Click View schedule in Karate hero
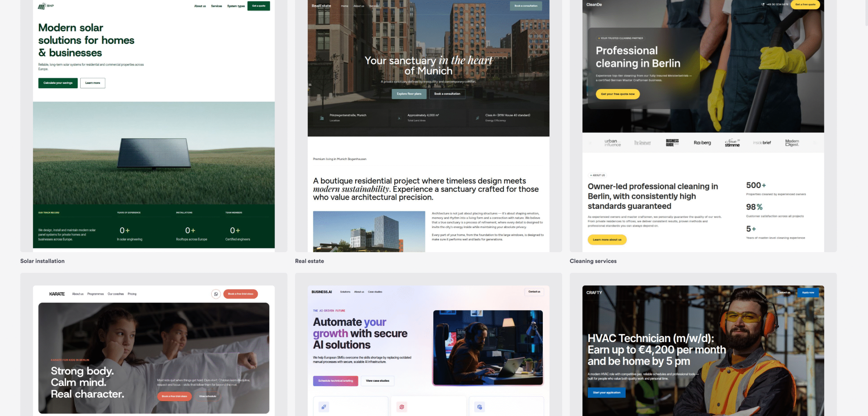Screen dimensions: 868x416 [x=208, y=396]
